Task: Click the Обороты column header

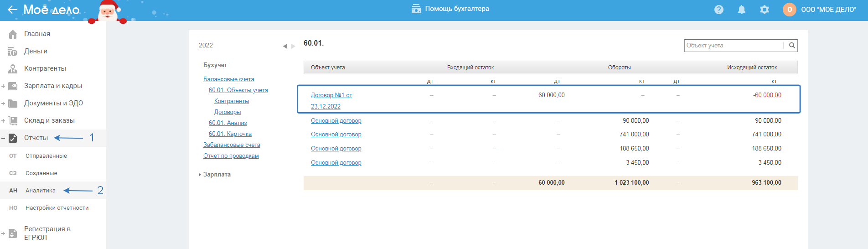Action: click(x=619, y=67)
